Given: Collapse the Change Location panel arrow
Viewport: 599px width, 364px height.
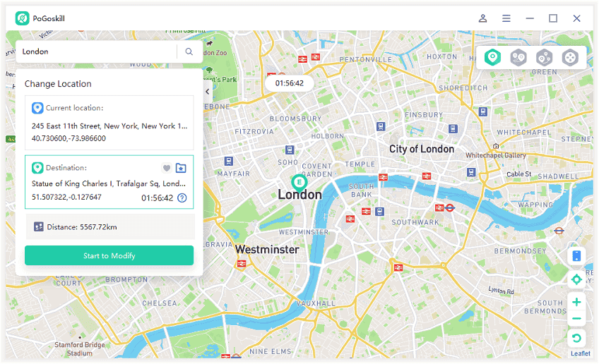Looking at the screenshot, I should coord(208,92).
